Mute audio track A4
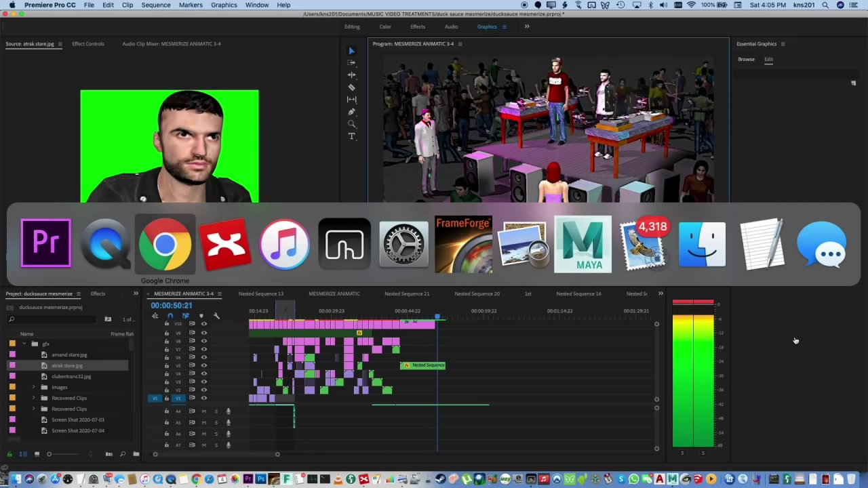Viewport: 868px width, 488px height. click(x=203, y=411)
